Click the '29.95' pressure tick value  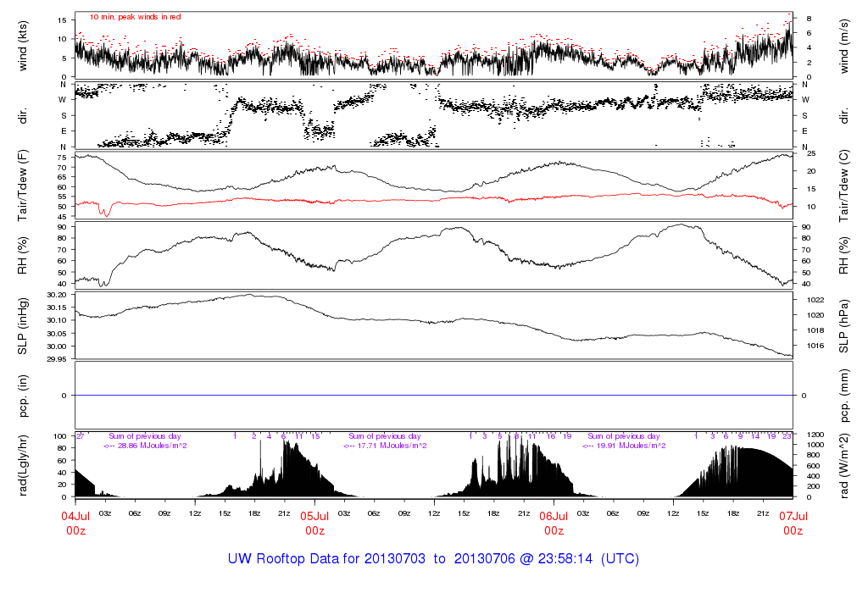pos(58,359)
